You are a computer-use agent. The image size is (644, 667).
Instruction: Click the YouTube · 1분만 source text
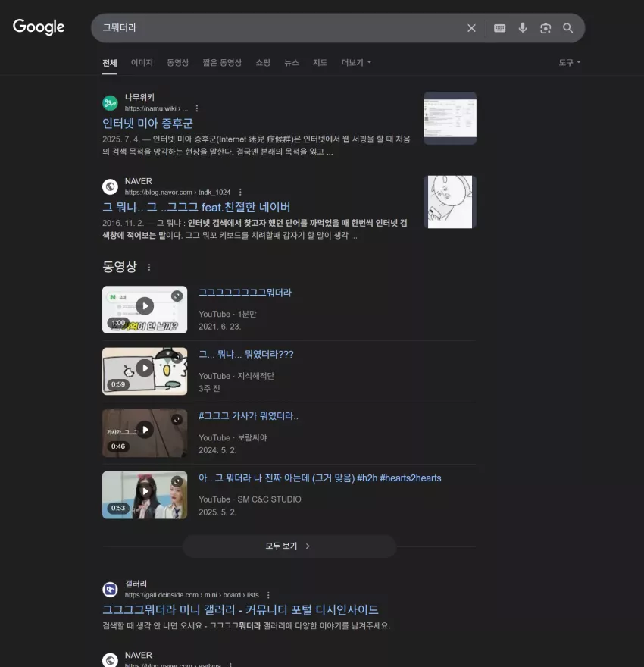227,314
